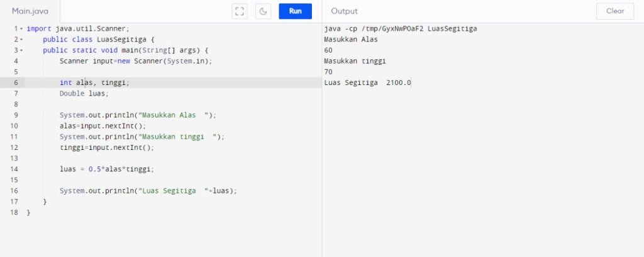This screenshot has width=644, height=257.
Task: Click the "Masukkan Alas" println statement
Action: point(138,115)
